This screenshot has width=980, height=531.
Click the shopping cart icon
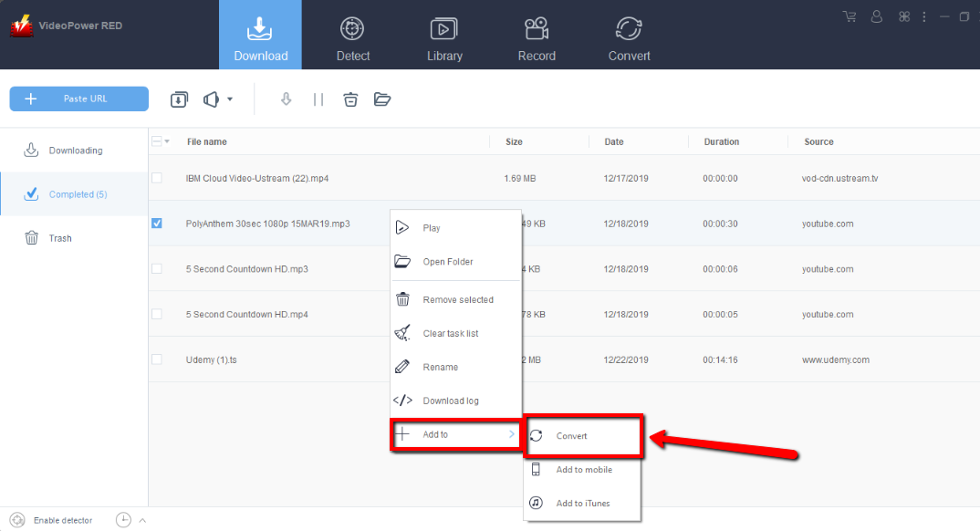850,16
